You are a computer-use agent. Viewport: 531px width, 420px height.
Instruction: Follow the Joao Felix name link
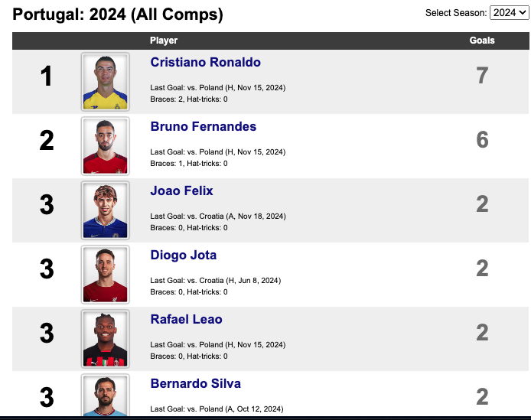coord(181,191)
